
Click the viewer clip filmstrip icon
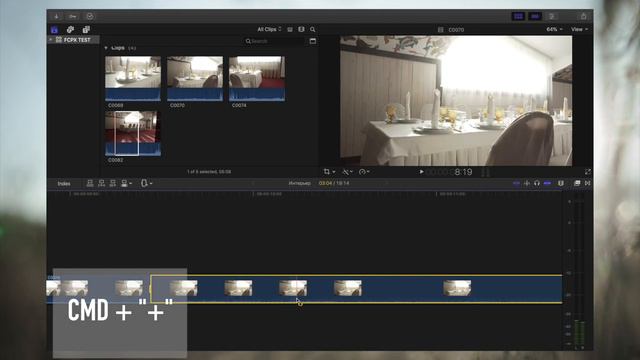tap(440, 30)
